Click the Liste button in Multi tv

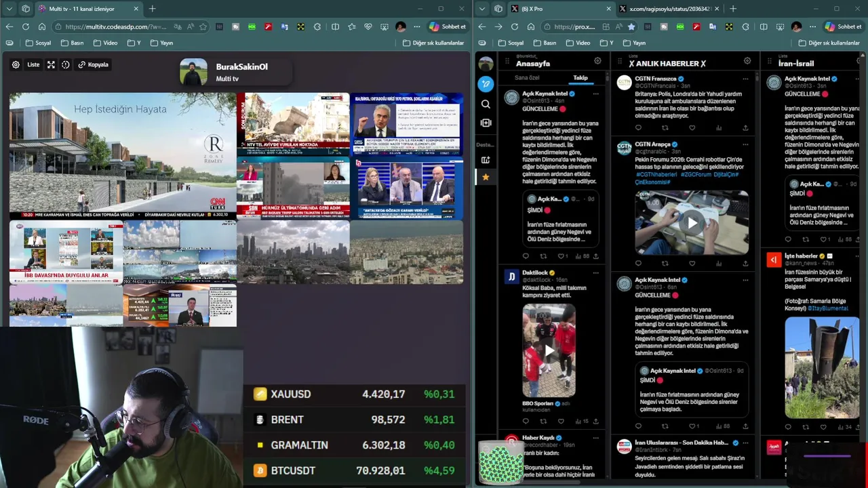pyautogui.click(x=33, y=64)
